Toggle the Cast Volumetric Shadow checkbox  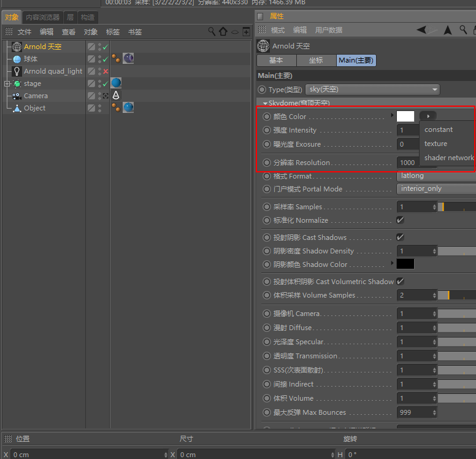coord(401,281)
